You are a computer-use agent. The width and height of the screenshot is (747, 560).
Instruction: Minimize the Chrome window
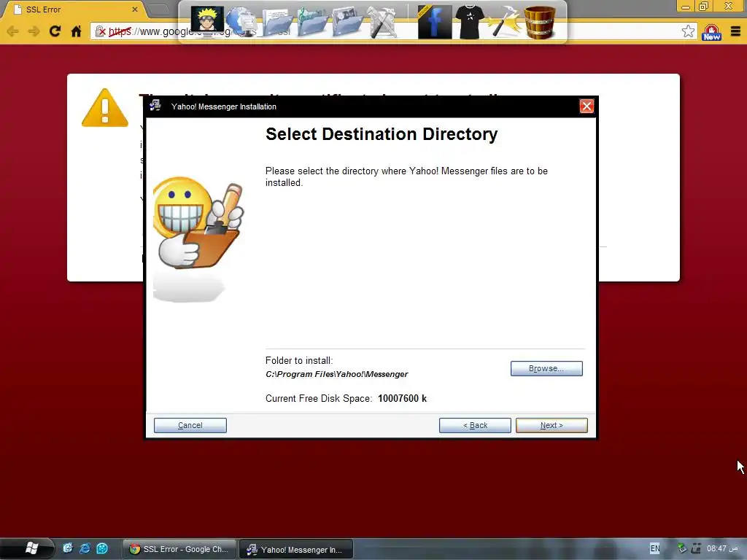[686, 7]
